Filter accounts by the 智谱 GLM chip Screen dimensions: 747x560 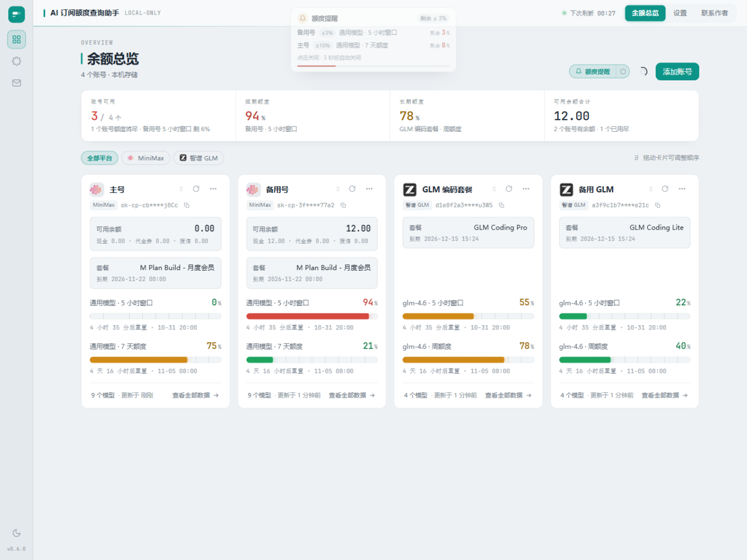click(x=199, y=158)
